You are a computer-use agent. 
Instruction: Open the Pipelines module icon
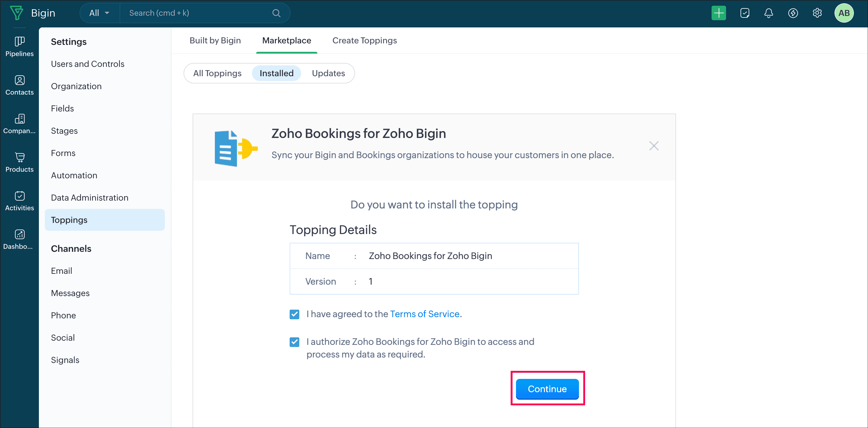[x=20, y=46]
